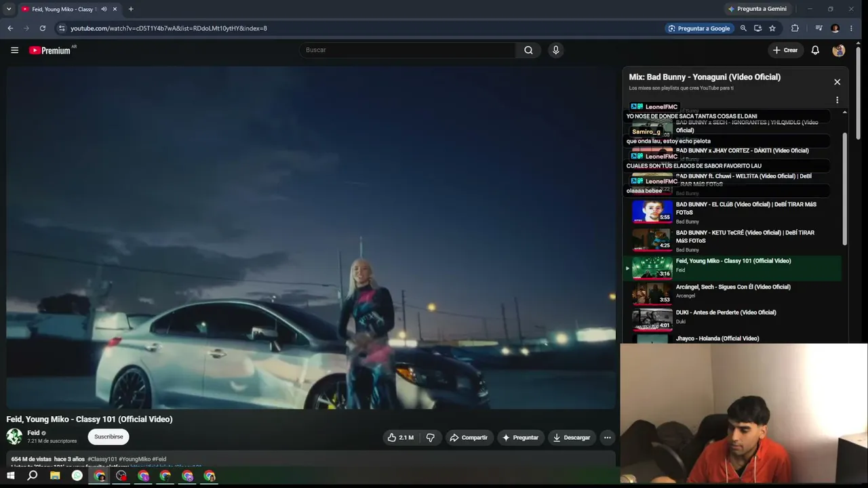The width and height of the screenshot is (868, 488).
Task: Click the YouTube search magnifier button
Action: click(528, 50)
